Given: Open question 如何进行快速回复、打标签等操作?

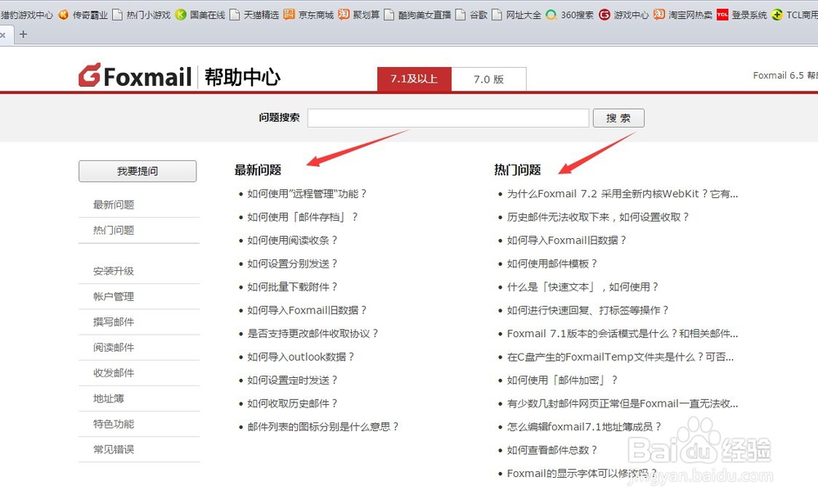Looking at the screenshot, I should [587, 310].
